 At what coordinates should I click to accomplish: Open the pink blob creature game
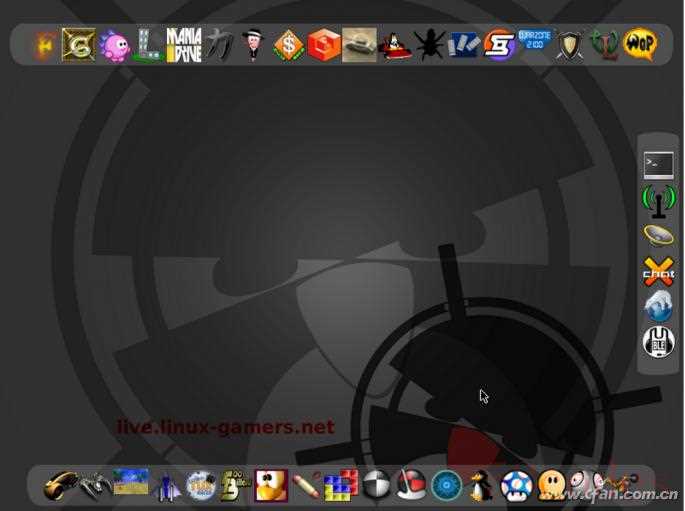pos(115,46)
